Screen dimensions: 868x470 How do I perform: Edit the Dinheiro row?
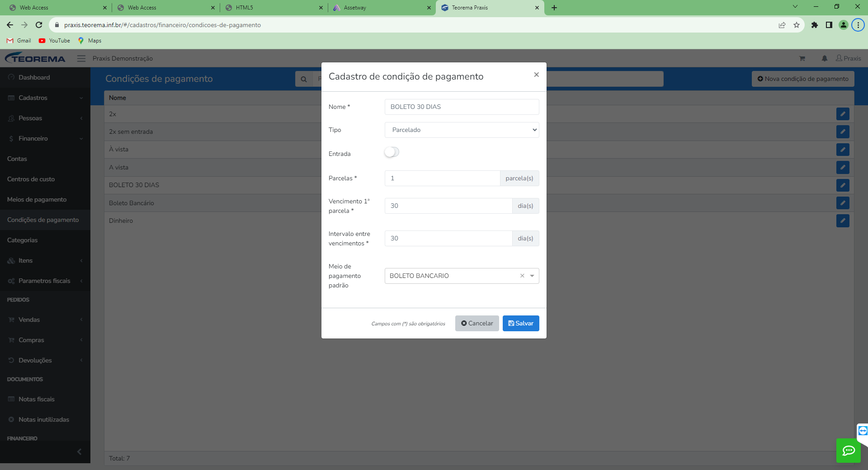(843, 221)
